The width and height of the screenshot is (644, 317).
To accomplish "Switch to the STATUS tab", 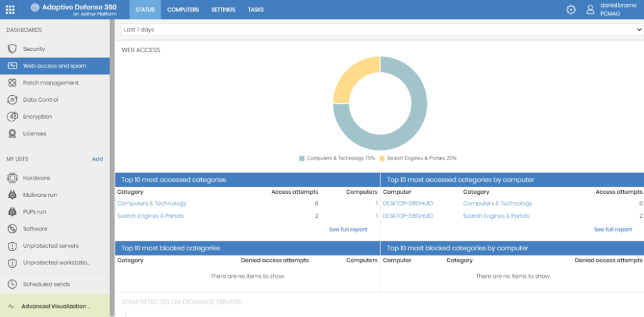I will coord(145,9).
